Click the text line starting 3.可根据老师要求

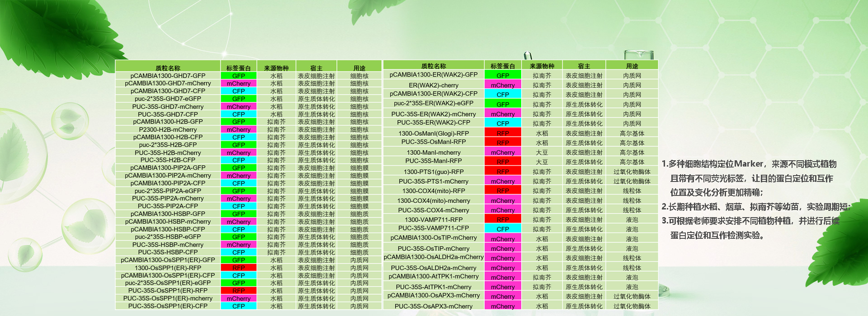[x=750, y=221]
